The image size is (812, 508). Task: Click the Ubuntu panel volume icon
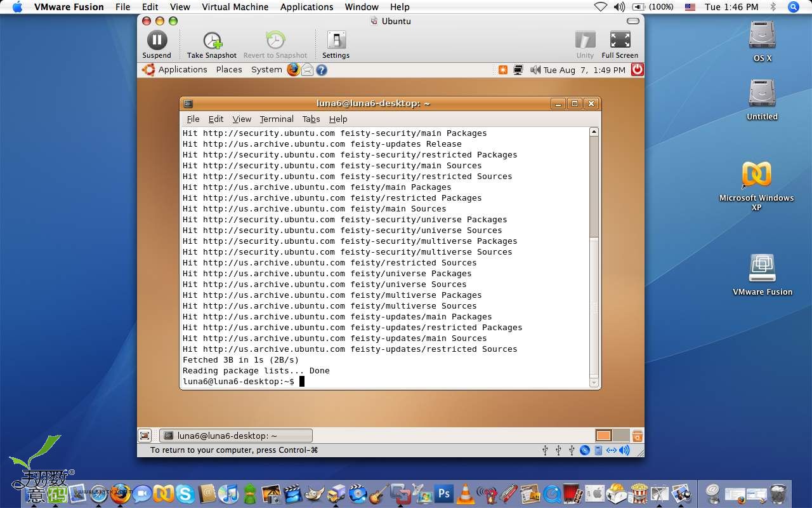(535, 70)
